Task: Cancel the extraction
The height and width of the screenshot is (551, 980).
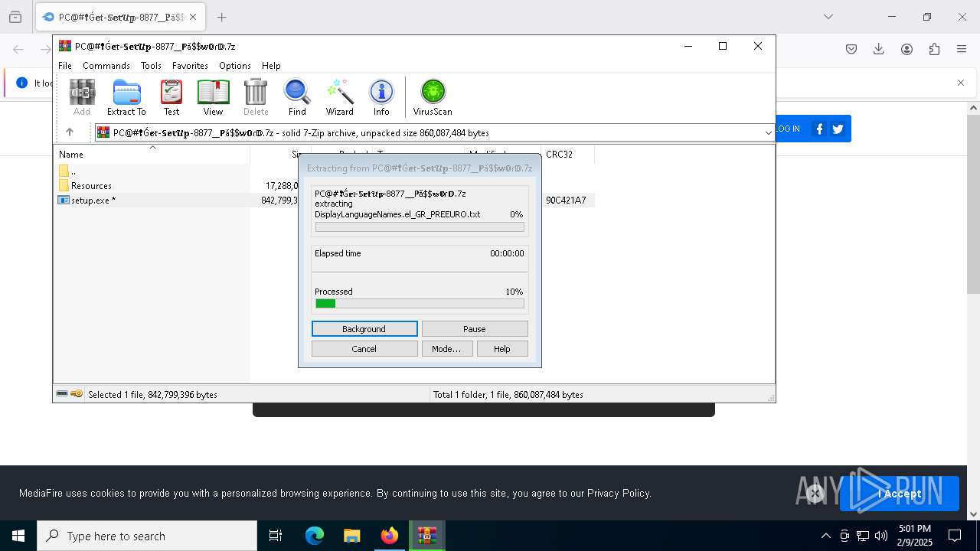Action: pos(364,349)
